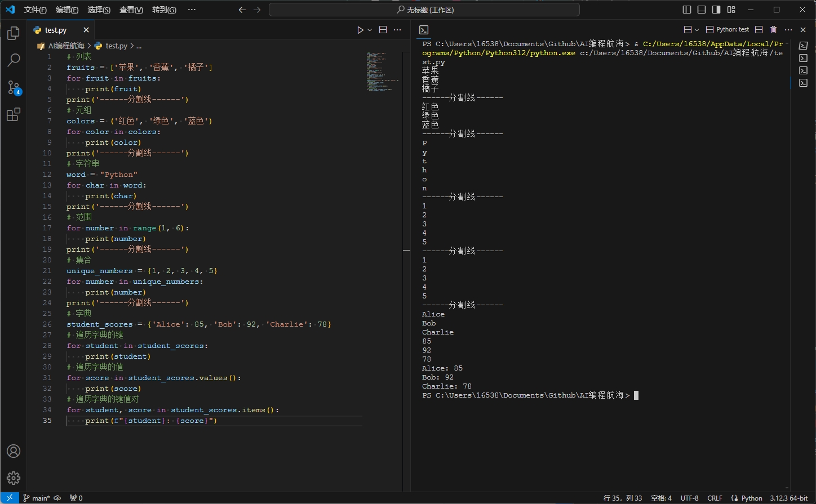Go forward with the right arrow
The width and height of the screenshot is (816, 504).
click(257, 10)
